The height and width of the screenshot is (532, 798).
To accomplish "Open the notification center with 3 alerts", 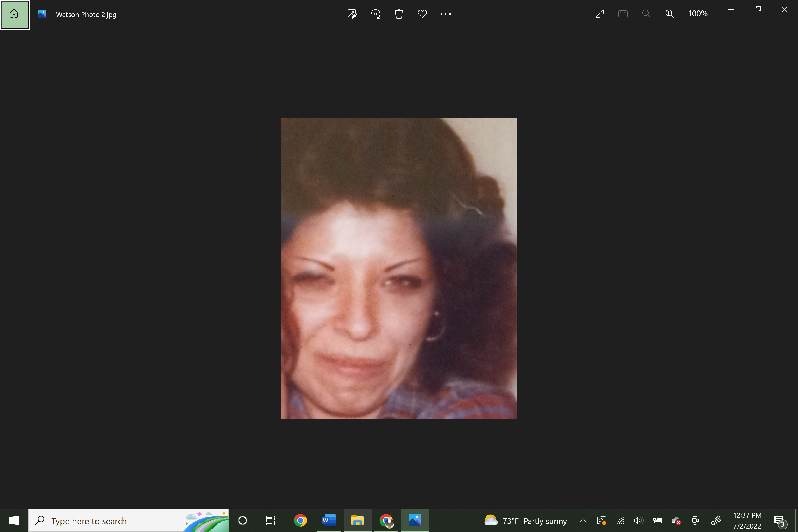I will tap(779, 520).
